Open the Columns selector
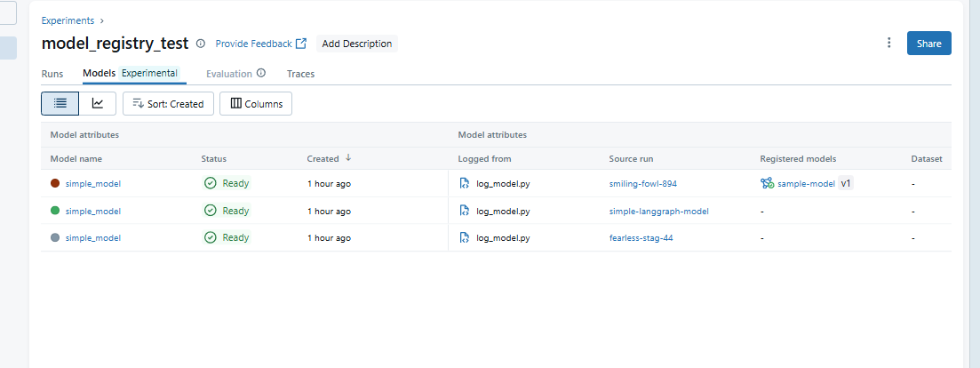Viewport: 980px width, 368px height. [x=256, y=104]
